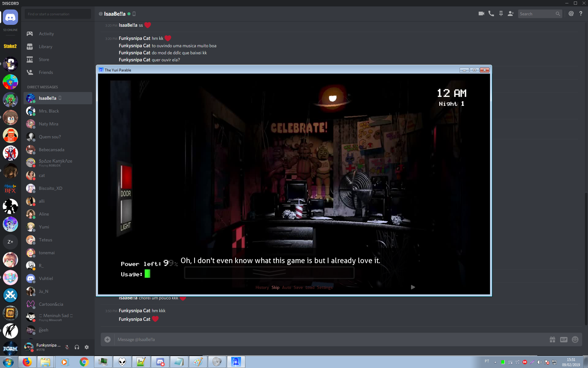The width and height of the screenshot is (588, 368).
Task: Open the DM with cat
Action: [58, 175]
